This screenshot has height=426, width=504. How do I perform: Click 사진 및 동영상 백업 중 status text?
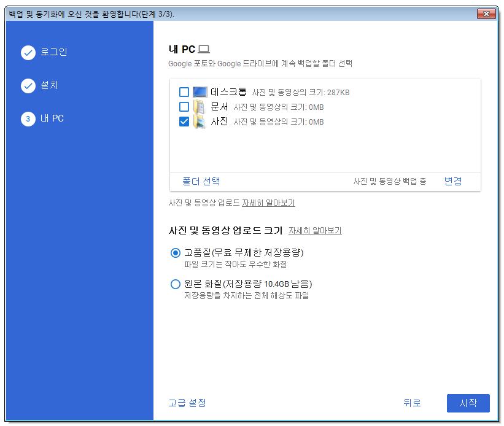tap(390, 181)
